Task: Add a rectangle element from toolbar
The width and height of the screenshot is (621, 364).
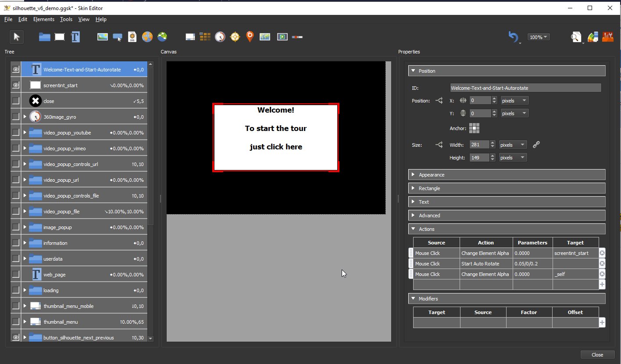Action: [x=60, y=37]
